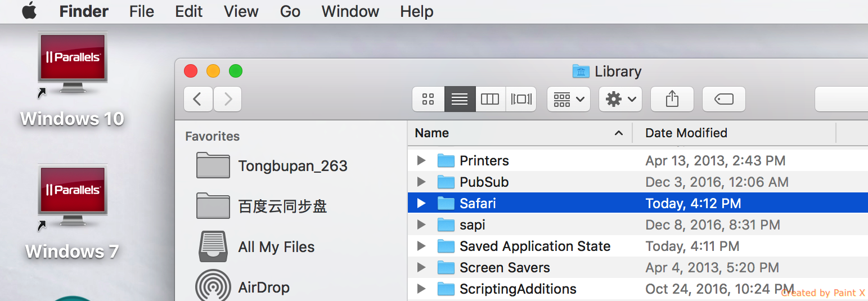Open the Finder menu

84,11
